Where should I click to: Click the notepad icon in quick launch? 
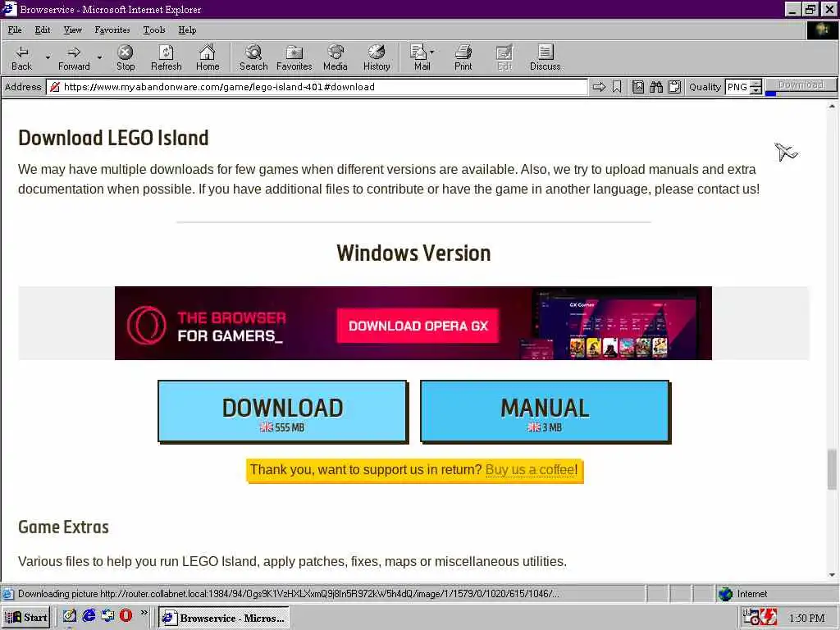coord(70,616)
